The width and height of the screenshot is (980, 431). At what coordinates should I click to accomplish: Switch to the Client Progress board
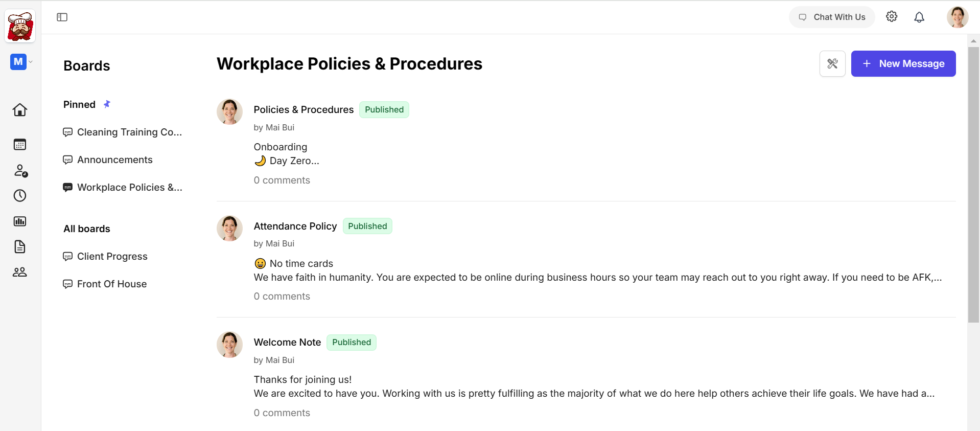(112, 256)
